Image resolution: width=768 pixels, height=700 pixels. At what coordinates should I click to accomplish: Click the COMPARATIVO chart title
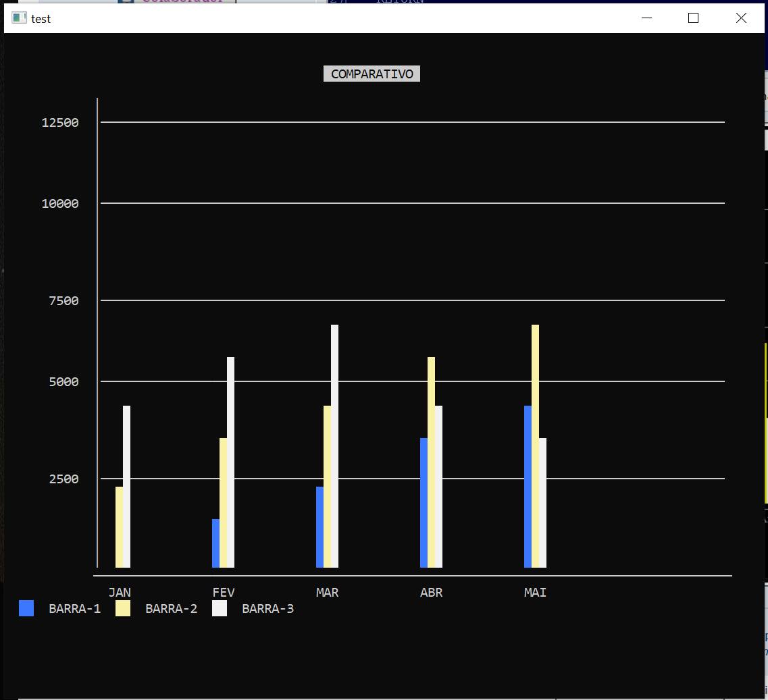coord(372,74)
